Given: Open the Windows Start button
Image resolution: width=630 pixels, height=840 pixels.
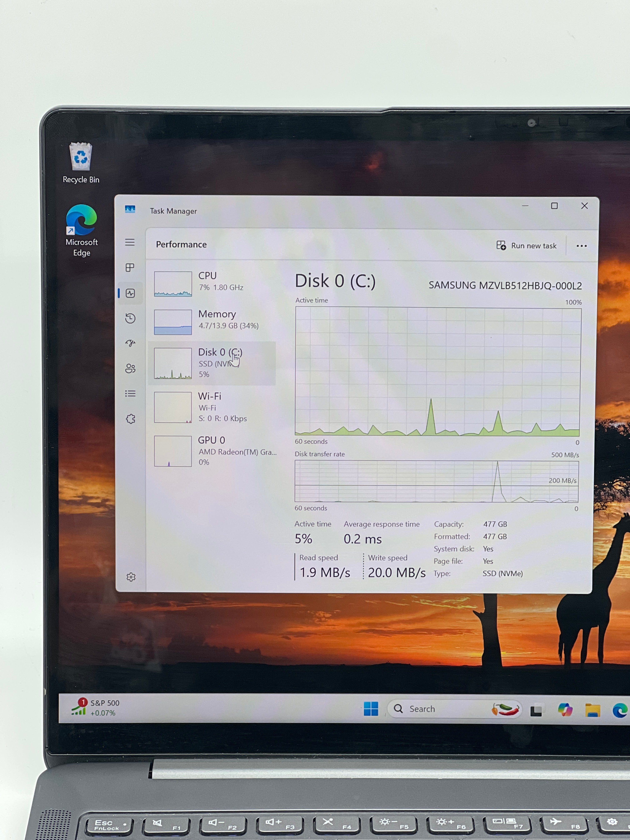Looking at the screenshot, I should click(x=371, y=709).
